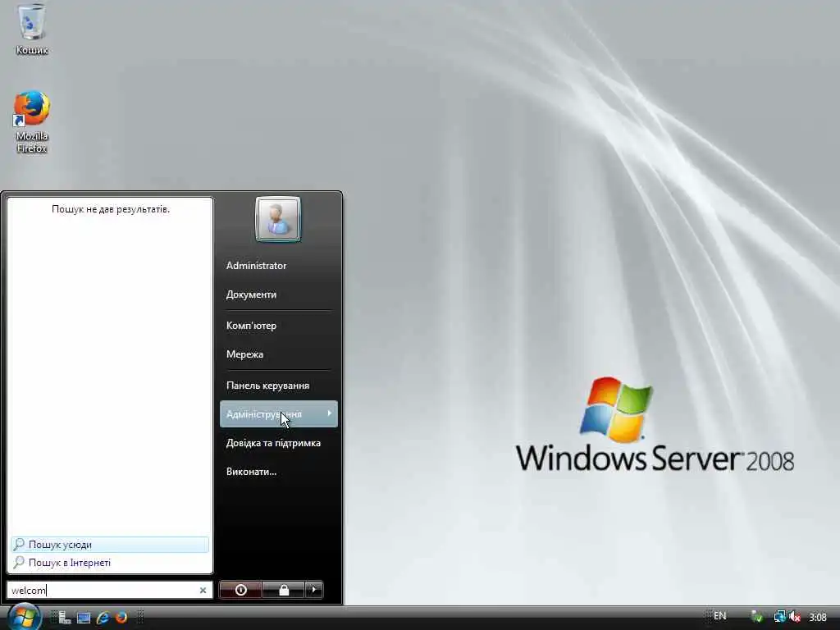
Task: Click the Windows Start orb
Action: 24,617
